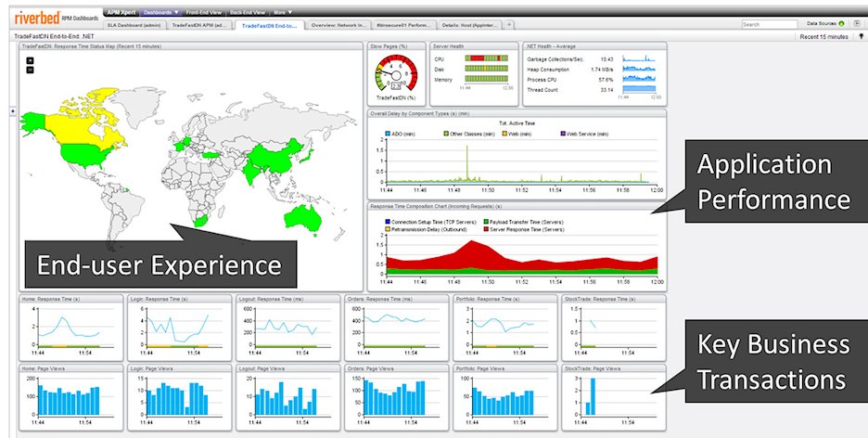Expand the left side panel handle
Image resolution: width=868 pixels, height=438 pixels.
[11, 111]
